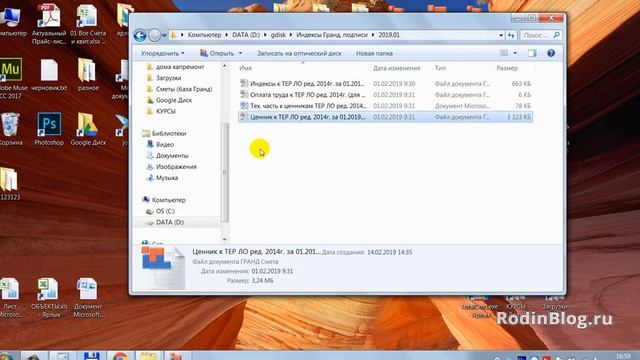Open the Упорядочить menu
Screen dimensions: 640x360
pos(162,53)
